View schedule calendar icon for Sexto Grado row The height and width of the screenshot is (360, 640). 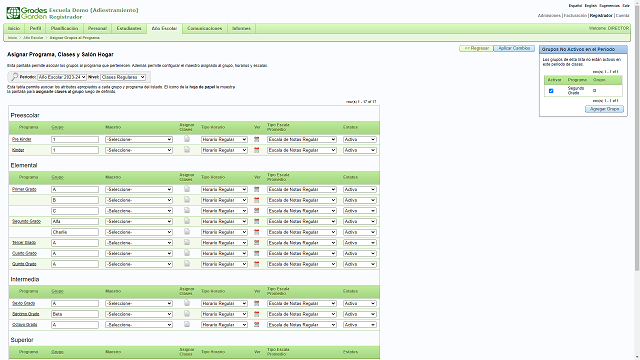point(257,303)
